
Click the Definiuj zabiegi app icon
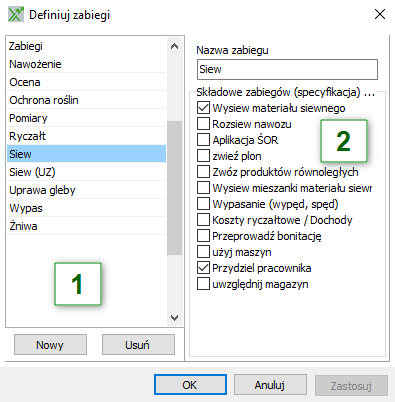16,15
